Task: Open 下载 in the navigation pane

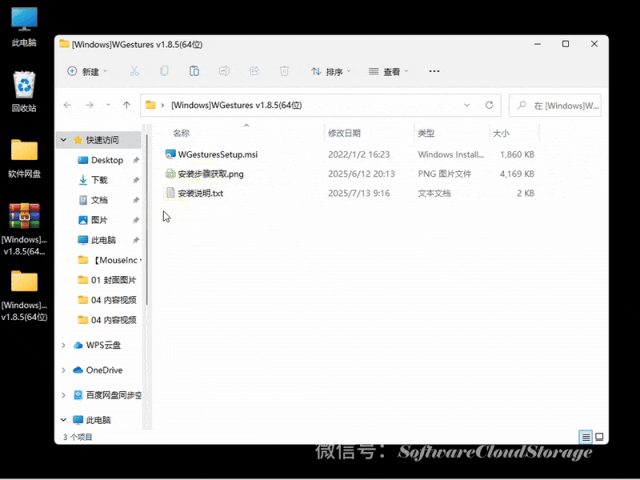Action: pyautogui.click(x=100, y=180)
